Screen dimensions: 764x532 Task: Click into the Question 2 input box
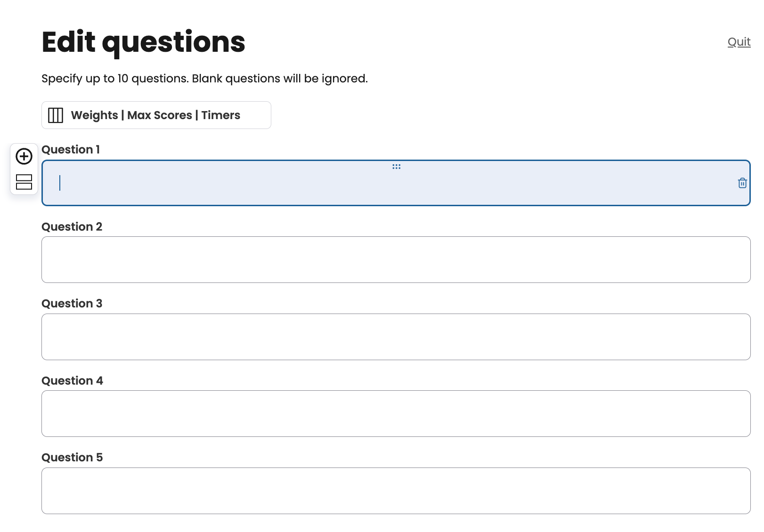396,260
